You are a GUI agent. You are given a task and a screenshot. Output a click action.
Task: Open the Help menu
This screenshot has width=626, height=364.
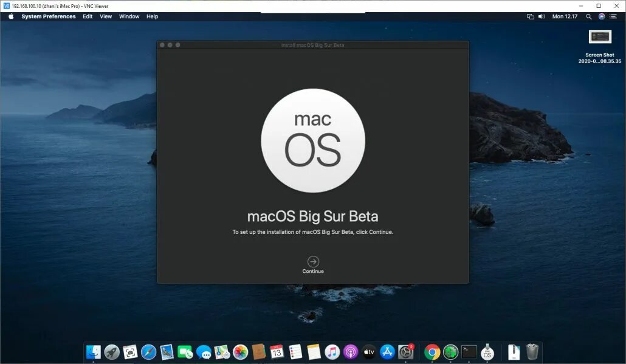pos(152,16)
